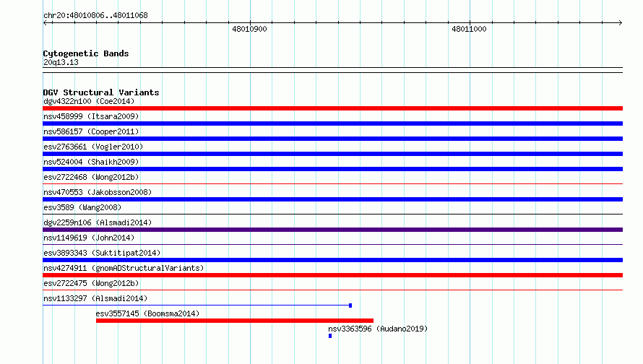643x364 pixels.
Task: Open esv3589 (Wang2008) variant label
Action: (82, 207)
